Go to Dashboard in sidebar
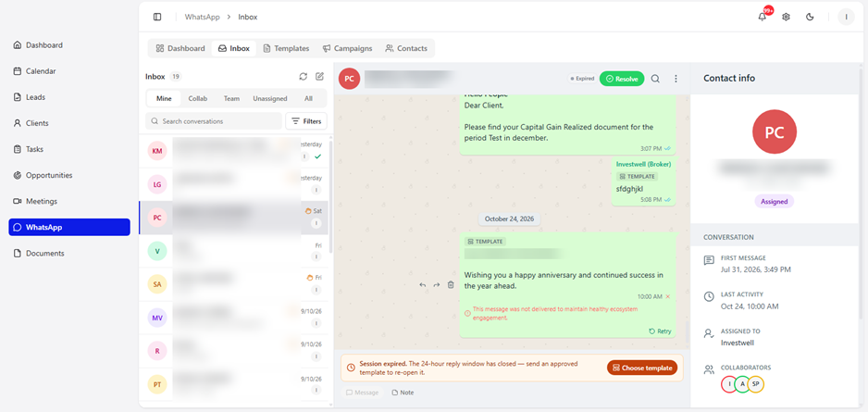 click(x=69, y=44)
